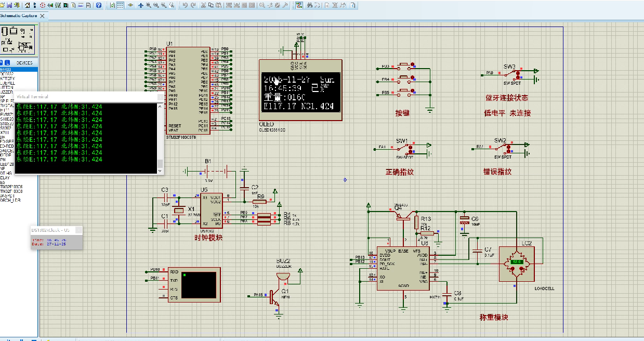Toggle the grid display toolbar icon
The image size is (644, 341).
(x=121, y=4)
